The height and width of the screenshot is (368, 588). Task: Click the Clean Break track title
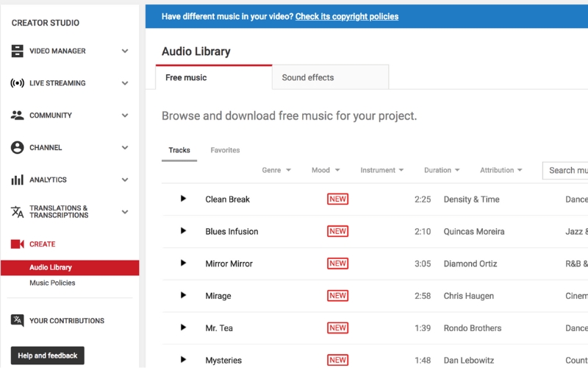pyautogui.click(x=227, y=199)
